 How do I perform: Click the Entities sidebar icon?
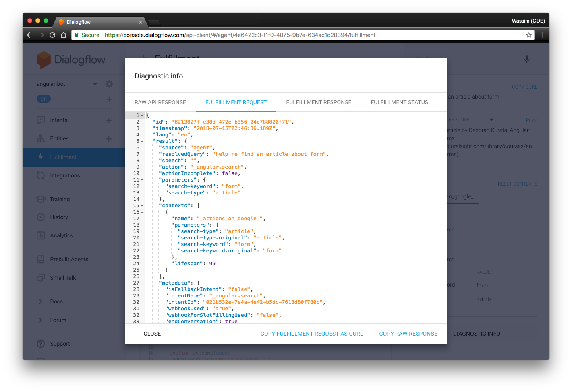coord(41,138)
